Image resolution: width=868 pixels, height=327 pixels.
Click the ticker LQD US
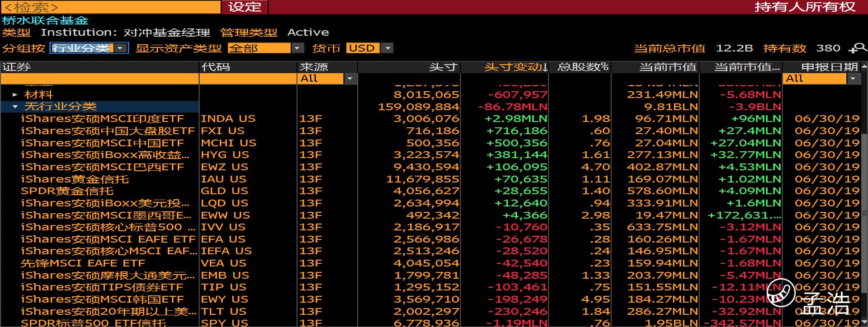224,203
